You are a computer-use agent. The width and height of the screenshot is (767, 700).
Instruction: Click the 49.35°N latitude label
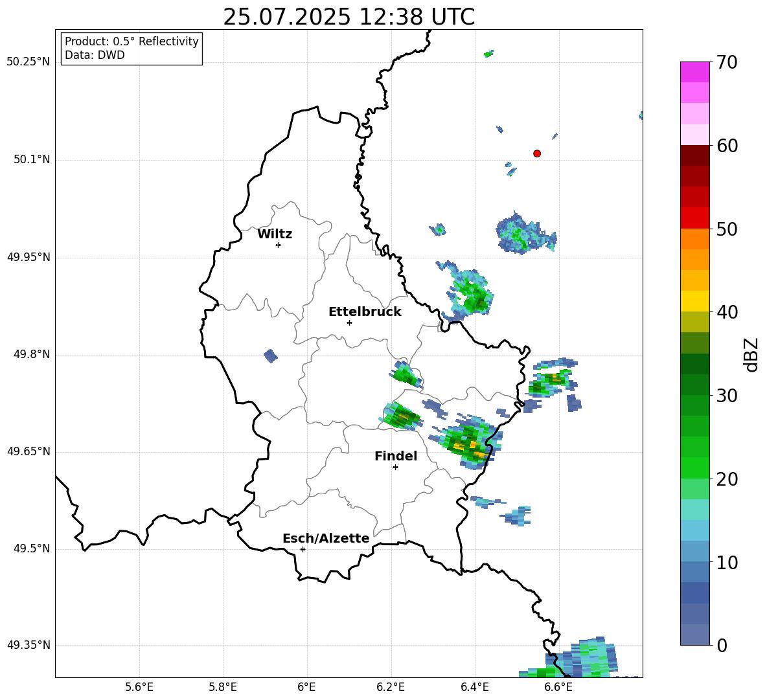pyautogui.click(x=29, y=645)
